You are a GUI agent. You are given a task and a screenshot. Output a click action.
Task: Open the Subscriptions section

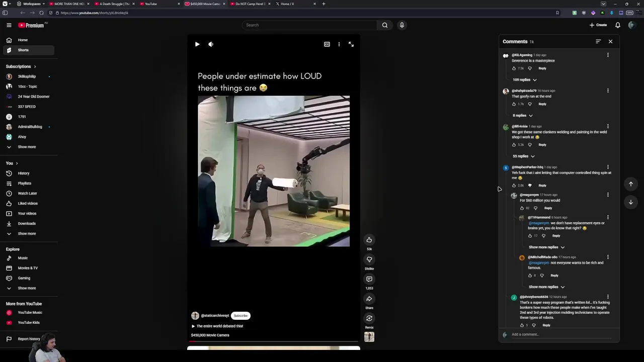point(21,66)
